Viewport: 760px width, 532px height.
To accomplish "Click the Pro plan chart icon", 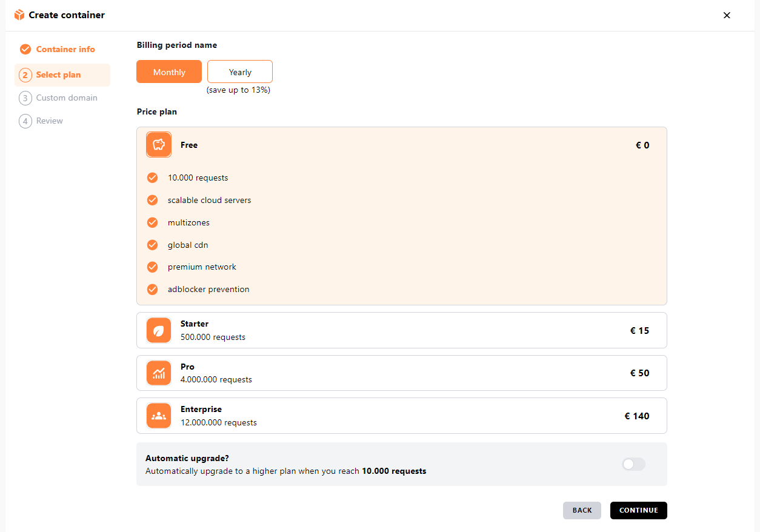I will [159, 373].
